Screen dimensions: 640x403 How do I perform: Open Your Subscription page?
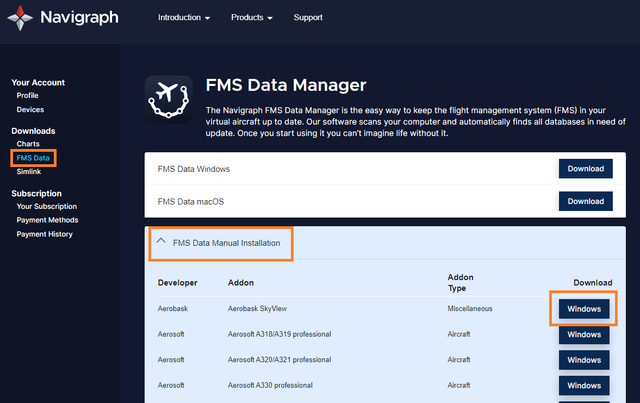tap(47, 207)
